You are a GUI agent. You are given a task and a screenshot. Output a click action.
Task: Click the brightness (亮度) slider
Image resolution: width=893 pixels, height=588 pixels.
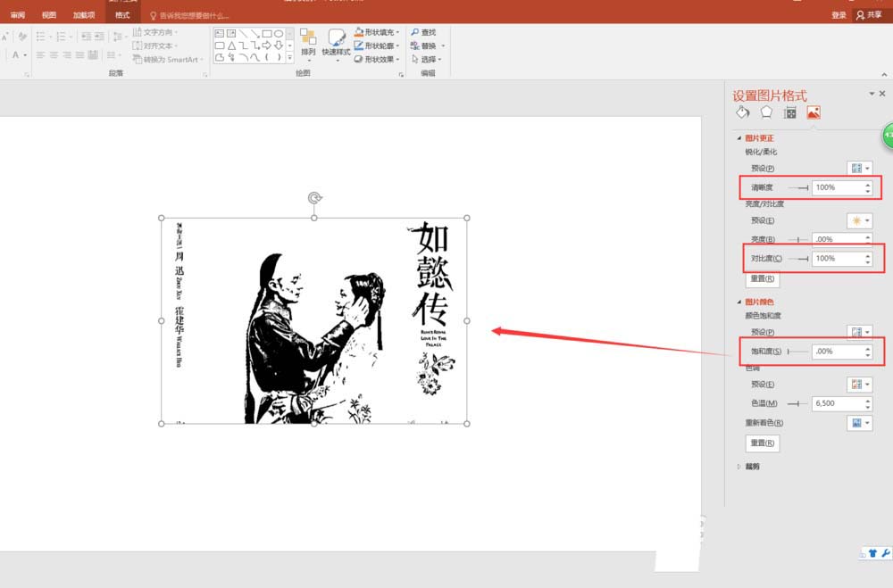(x=797, y=240)
